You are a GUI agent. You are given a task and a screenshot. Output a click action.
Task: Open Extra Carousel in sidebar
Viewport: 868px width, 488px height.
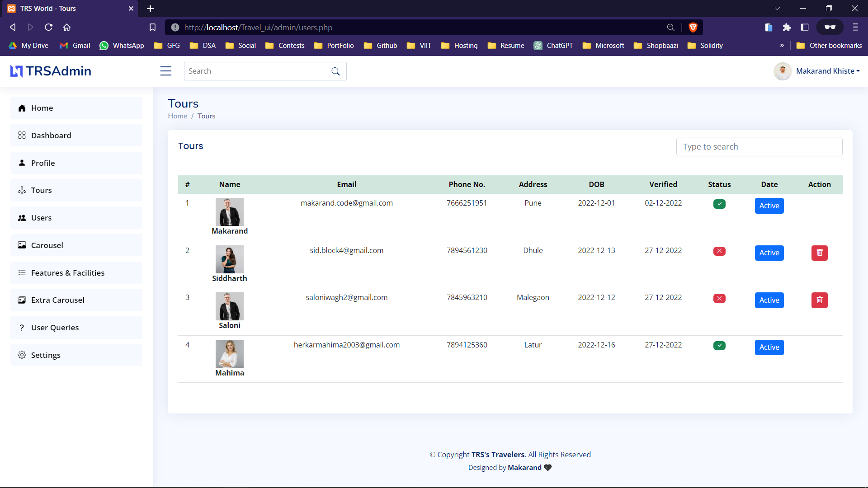(76, 300)
